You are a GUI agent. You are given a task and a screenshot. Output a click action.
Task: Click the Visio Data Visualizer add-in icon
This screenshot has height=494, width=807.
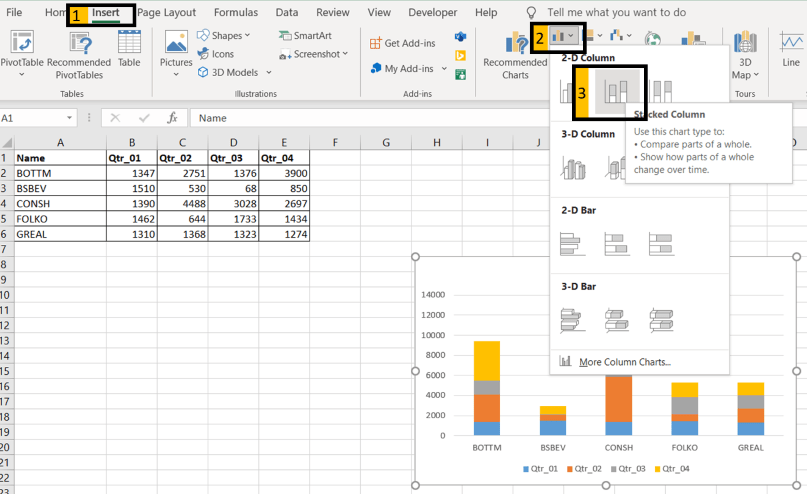point(460,37)
